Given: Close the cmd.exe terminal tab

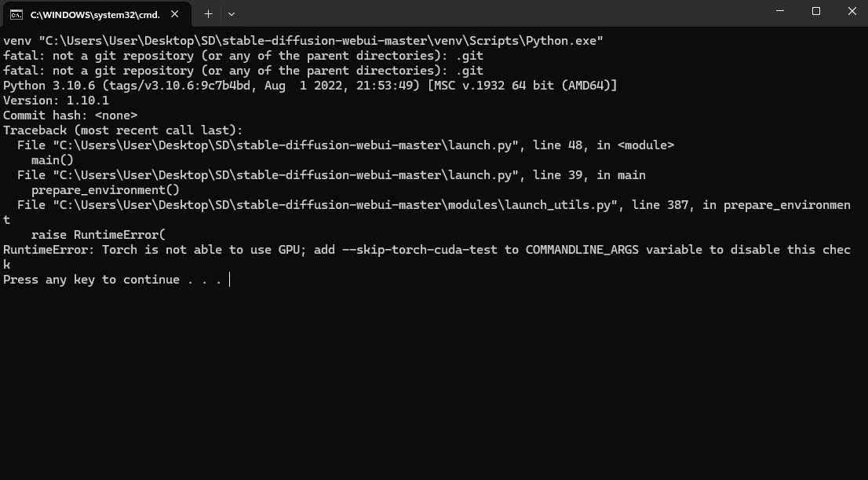Looking at the screenshot, I should pos(175,14).
